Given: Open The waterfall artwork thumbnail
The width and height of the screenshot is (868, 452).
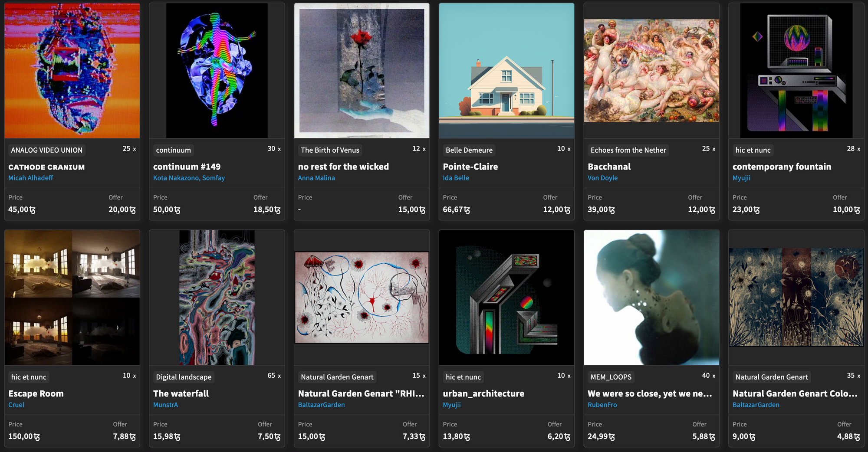Looking at the screenshot, I should pos(217,298).
